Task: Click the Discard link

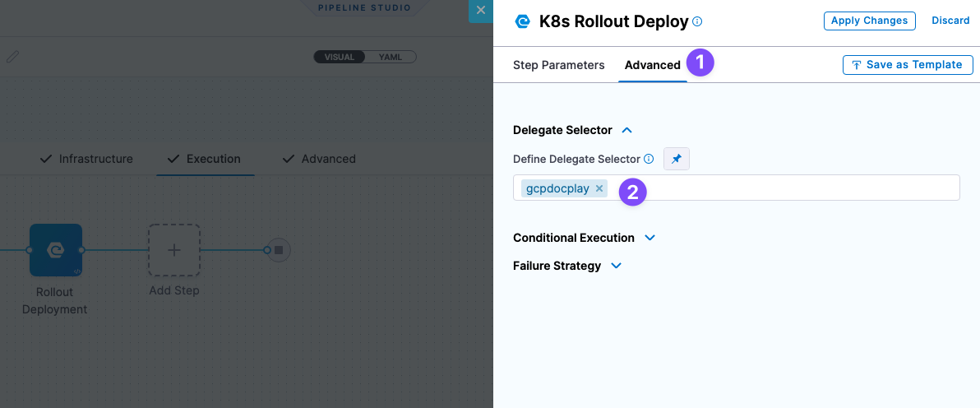Action: point(950,21)
